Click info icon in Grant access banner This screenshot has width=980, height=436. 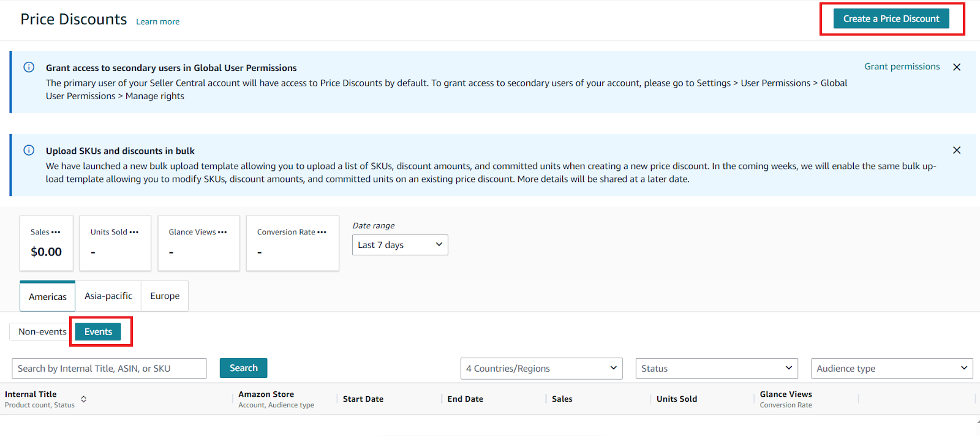point(29,67)
